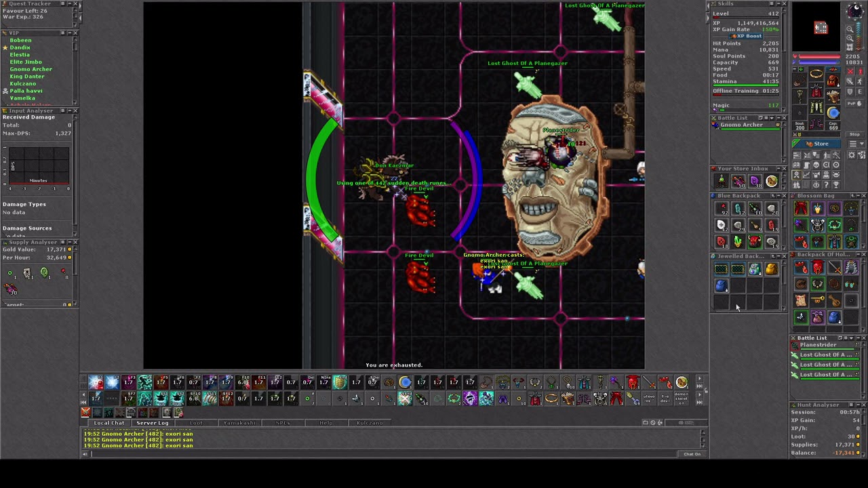
Task: Click the golden backpack in Jewelled Backpack
Action: pyautogui.click(x=772, y=270)
